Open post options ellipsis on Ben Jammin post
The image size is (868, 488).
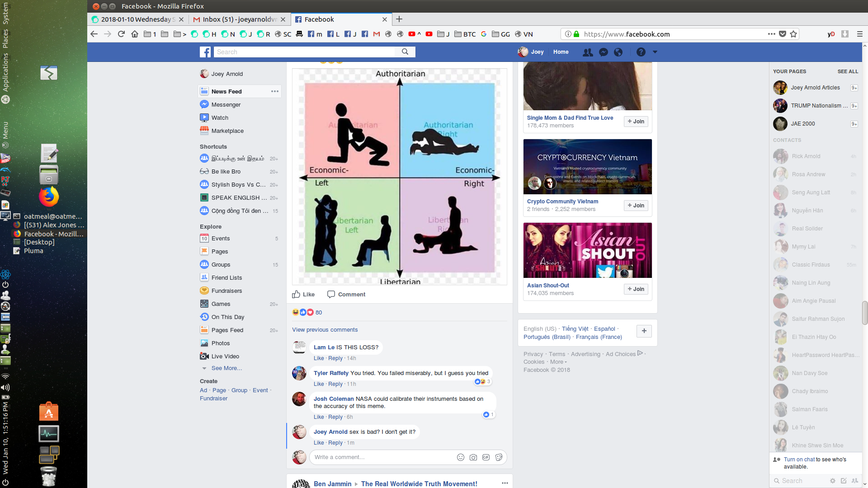(x=505, y=483)
